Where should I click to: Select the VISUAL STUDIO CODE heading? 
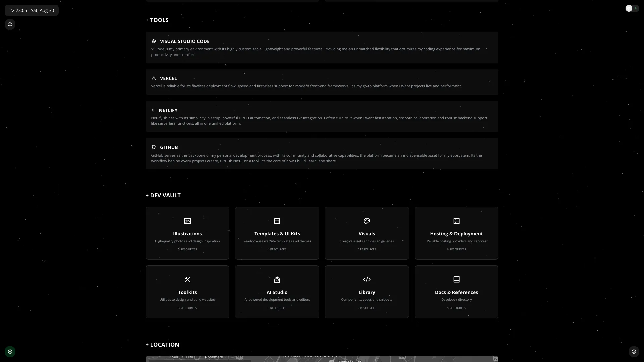pos(185,41)
